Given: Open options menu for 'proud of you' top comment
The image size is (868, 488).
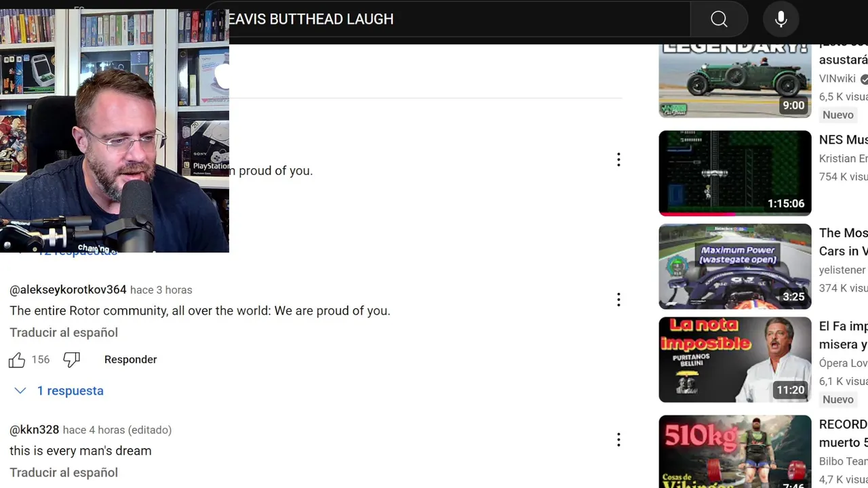Looking at the screenshot, I should click(x=618, y=159).
